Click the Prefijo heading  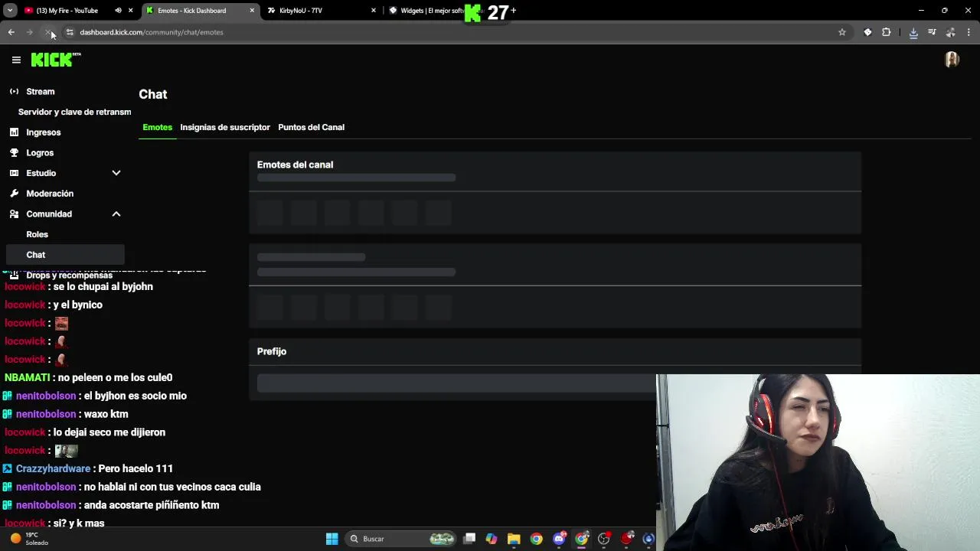coord(272,351)
